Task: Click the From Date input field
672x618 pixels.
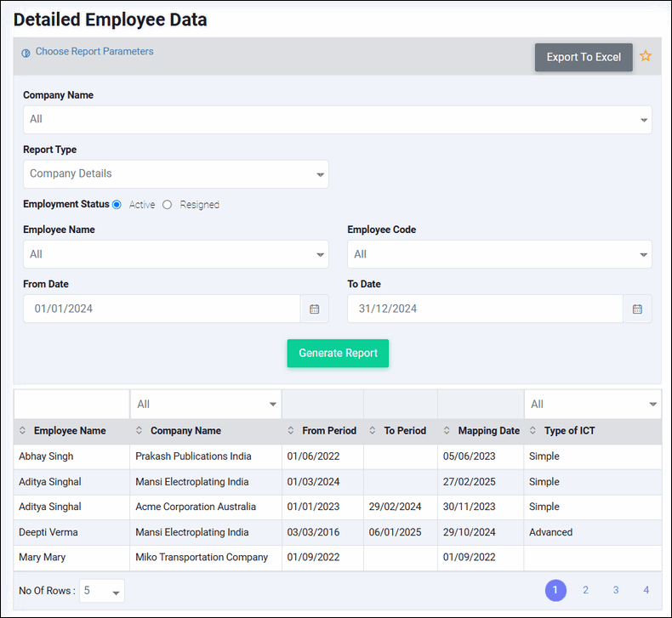Action: pyautogui.click(x=162, y=309)
